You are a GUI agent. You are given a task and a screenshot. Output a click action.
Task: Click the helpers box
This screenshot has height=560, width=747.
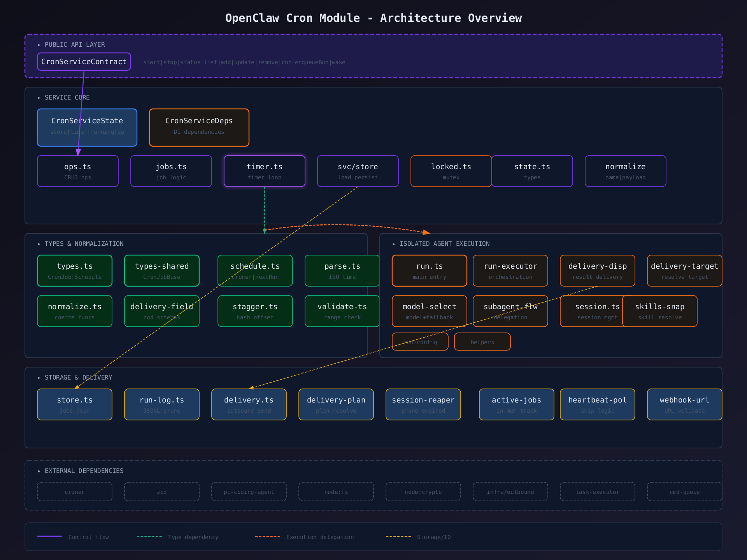482,342
